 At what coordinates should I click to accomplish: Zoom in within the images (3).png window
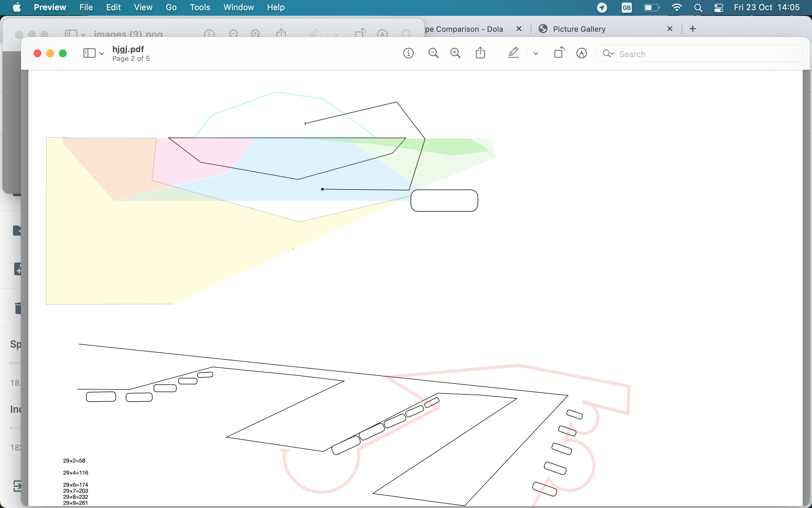pyautogui.click(x=255, y=33)
